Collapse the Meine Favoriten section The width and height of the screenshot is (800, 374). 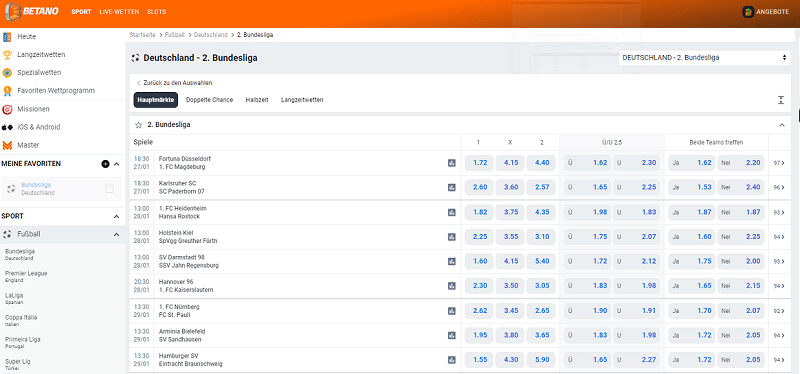click(x=116, y=164)
